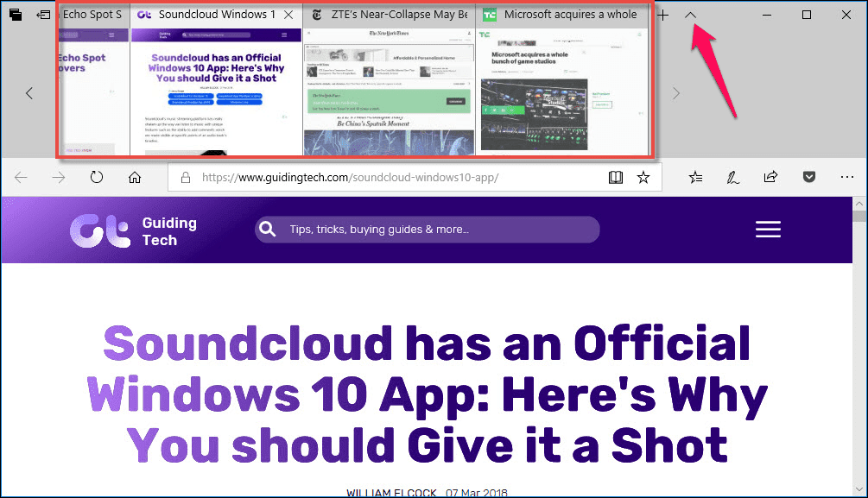This screenshot has width=868, height=498.
Task: Set these tabs aside icon
Action: (43, 15)
